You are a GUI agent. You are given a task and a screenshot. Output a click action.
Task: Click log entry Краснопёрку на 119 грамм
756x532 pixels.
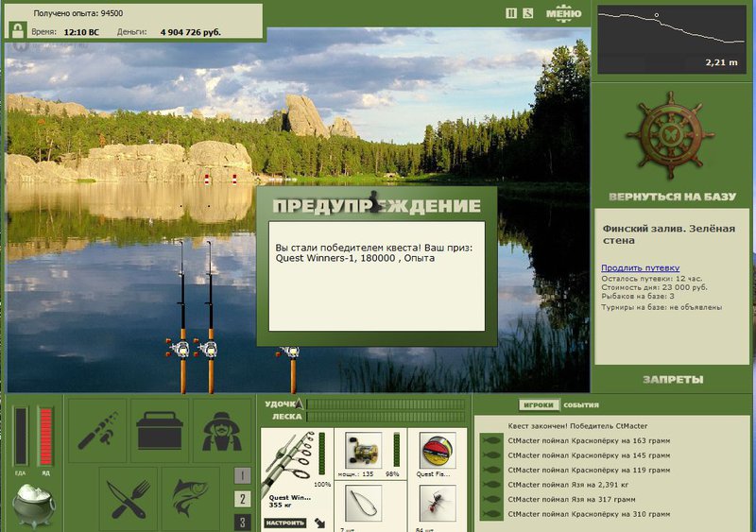click(x=589, y=470)
